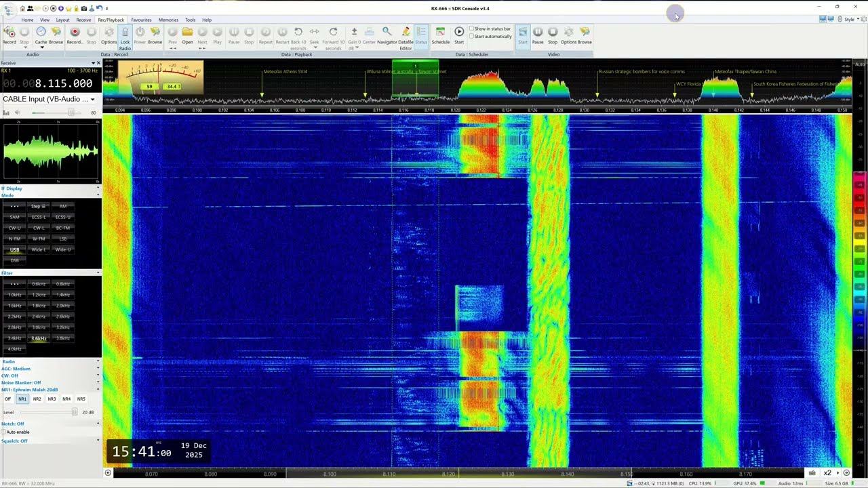
Task: Browse audio recordings folder
Action: (x=56, y=35)
